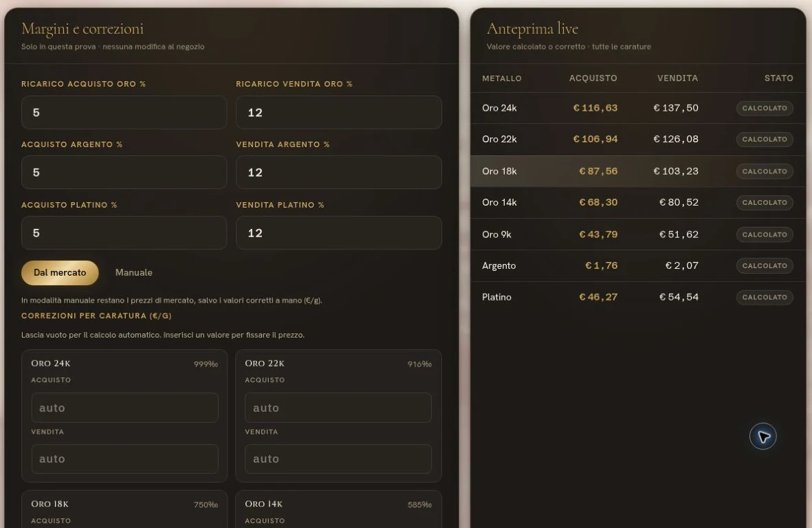Select the Oro 24k row label

pyautogui.click(x=499, y=108)
